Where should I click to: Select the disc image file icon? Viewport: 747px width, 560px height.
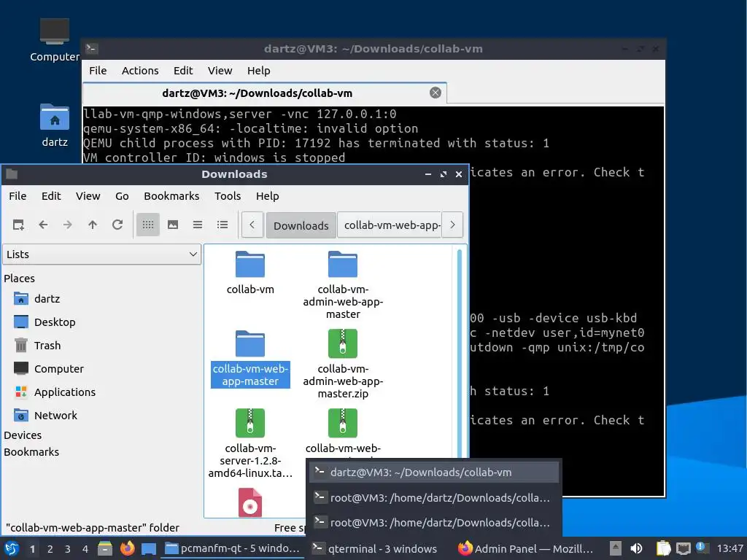tap(250, 502)
